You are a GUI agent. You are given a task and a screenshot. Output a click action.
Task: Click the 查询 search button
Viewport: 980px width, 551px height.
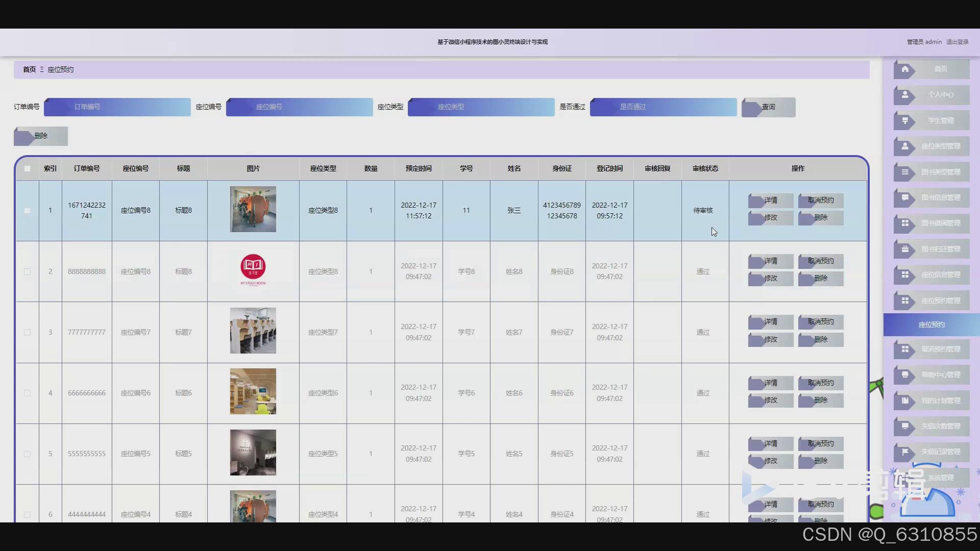pos(768,107)
